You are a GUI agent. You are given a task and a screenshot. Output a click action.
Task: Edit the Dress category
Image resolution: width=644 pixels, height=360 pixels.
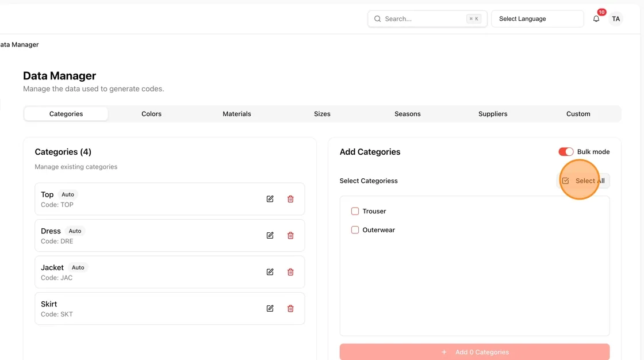pos(270,235)
